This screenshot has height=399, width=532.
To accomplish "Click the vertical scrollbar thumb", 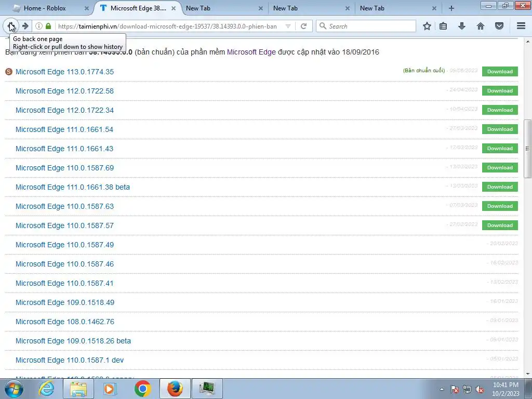I will 528,149.
